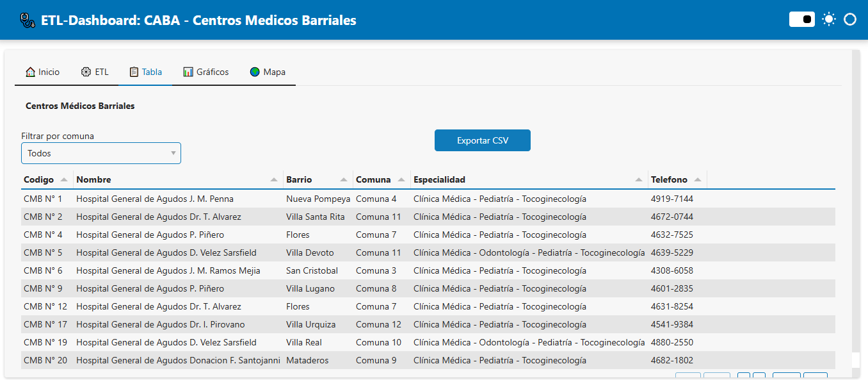Viewport: 868px width, 380px height.
Task: Sort by the Especialidad column arrow
Action: point(639,180)
